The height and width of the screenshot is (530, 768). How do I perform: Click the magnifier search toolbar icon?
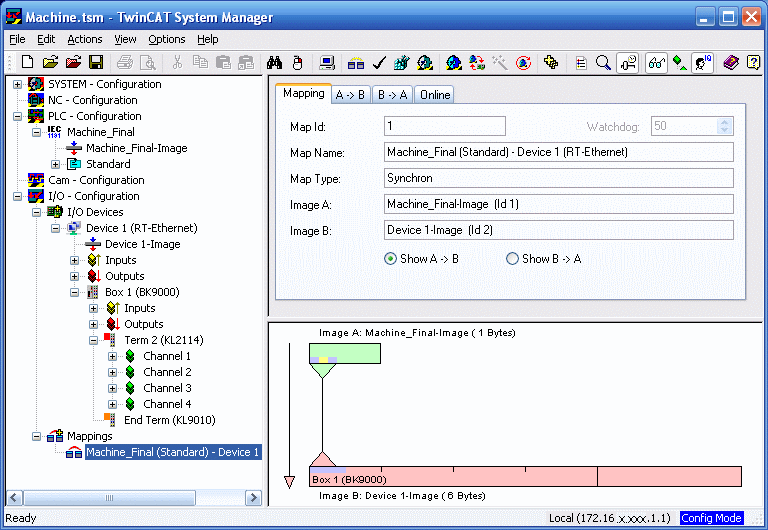(603, 62)
